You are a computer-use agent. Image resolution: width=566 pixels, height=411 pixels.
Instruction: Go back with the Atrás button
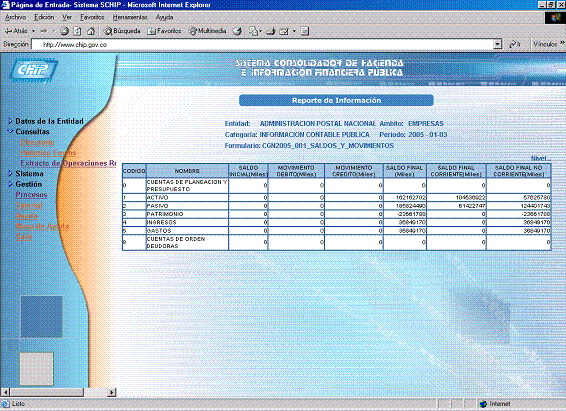[x=16, y=31]
